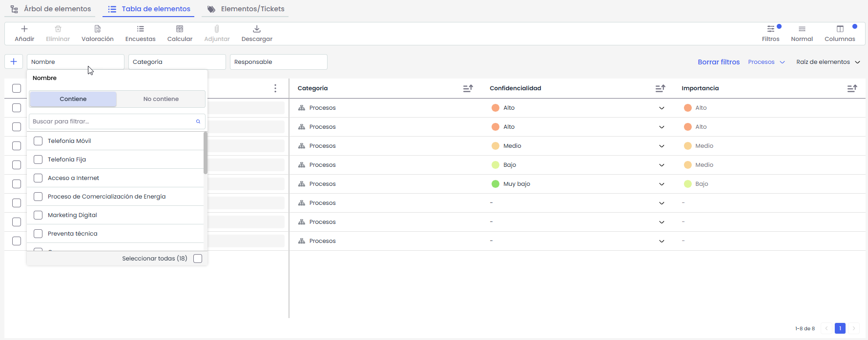Expand Confidencialidad dropdown for Muy bajo row
Image resolution: width=868 pixels, height=340 pixels.
pyautogui.click(x=661, y=184)
